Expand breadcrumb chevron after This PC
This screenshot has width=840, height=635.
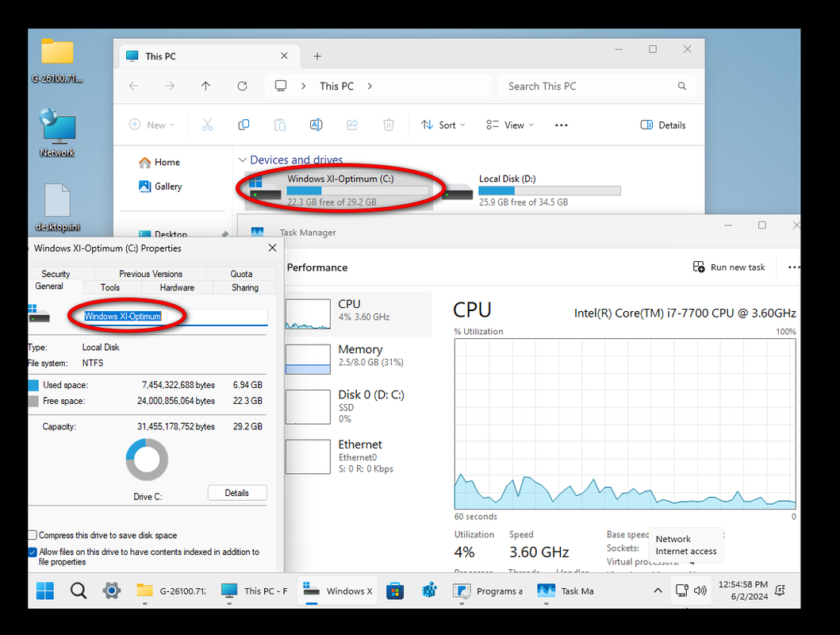370,86
